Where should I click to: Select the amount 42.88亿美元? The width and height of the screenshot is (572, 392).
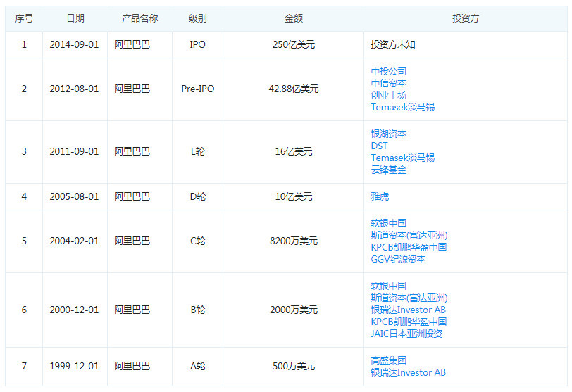294,89
